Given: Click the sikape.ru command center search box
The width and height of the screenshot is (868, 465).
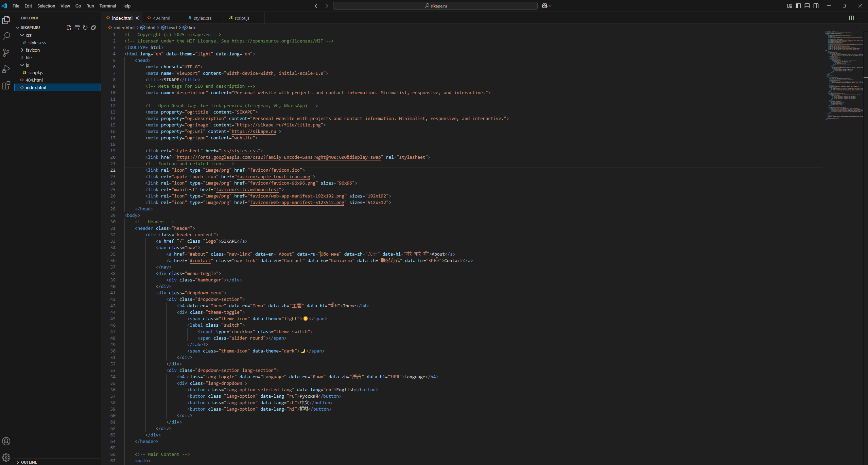Looking at the screenshot, I should (x=435, y=6).
